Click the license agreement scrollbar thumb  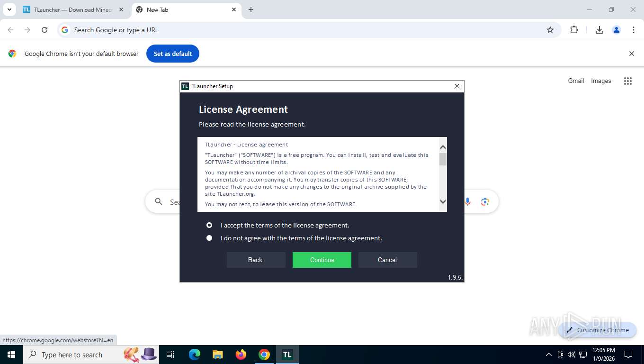[443, 159]
